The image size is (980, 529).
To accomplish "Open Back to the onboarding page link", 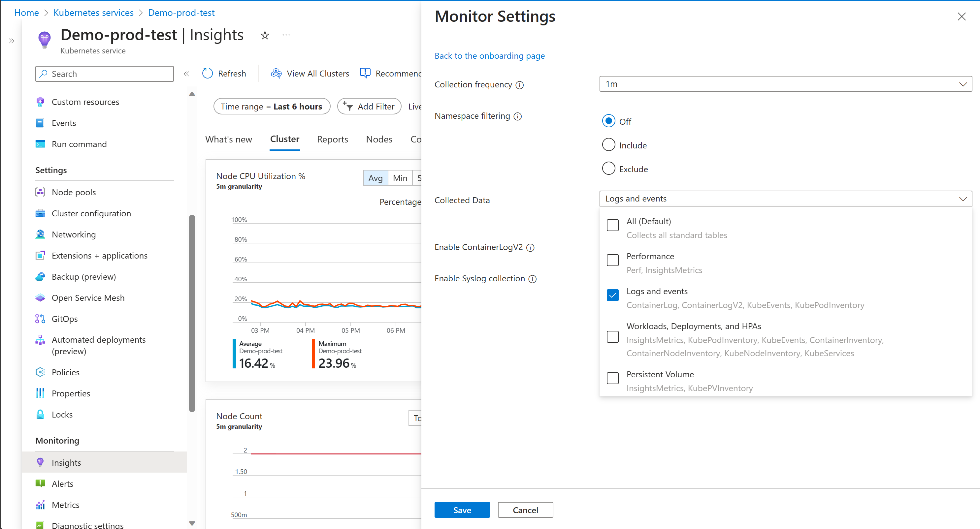I will pyautogui.click(x=489, y=56).
